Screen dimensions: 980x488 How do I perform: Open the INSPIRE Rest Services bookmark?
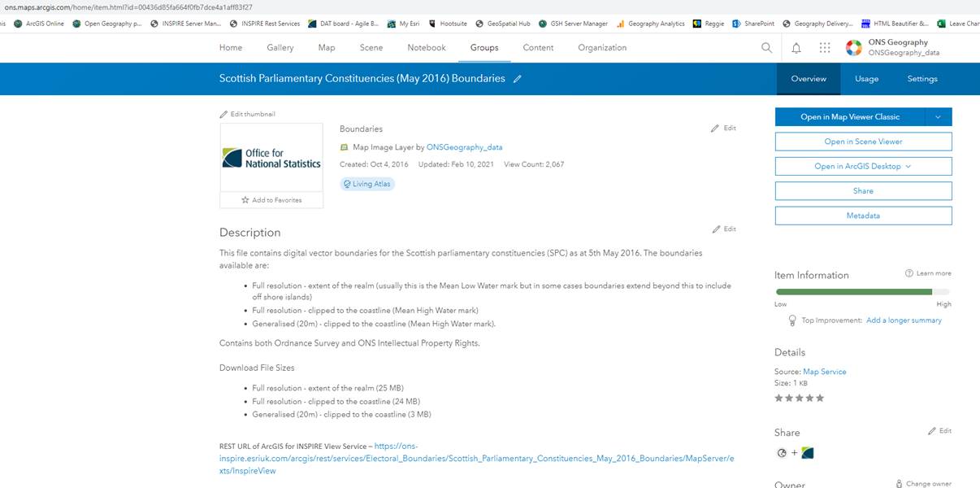(x=266, y=24)
